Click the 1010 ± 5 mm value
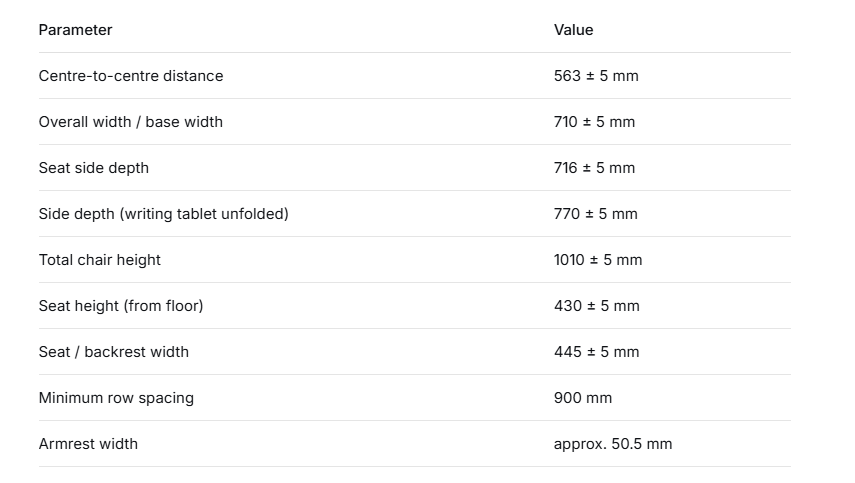The image size is (855, 483). (598, 260)
